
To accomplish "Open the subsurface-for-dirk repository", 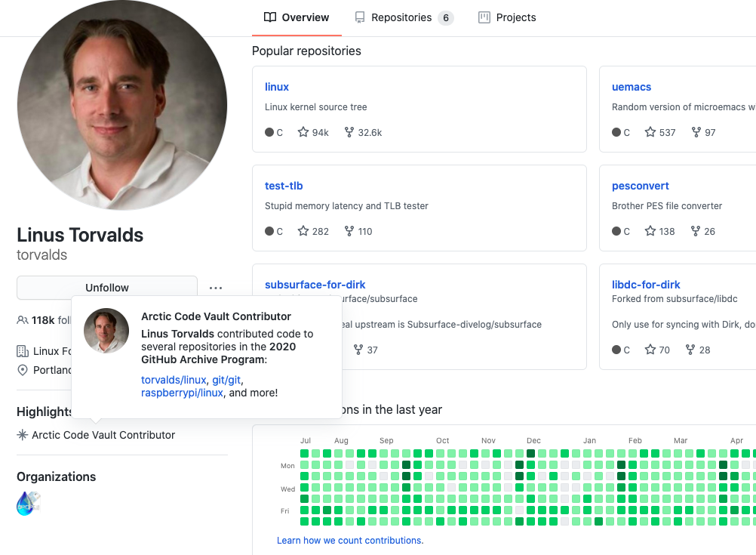I will [x=315, y=285].
